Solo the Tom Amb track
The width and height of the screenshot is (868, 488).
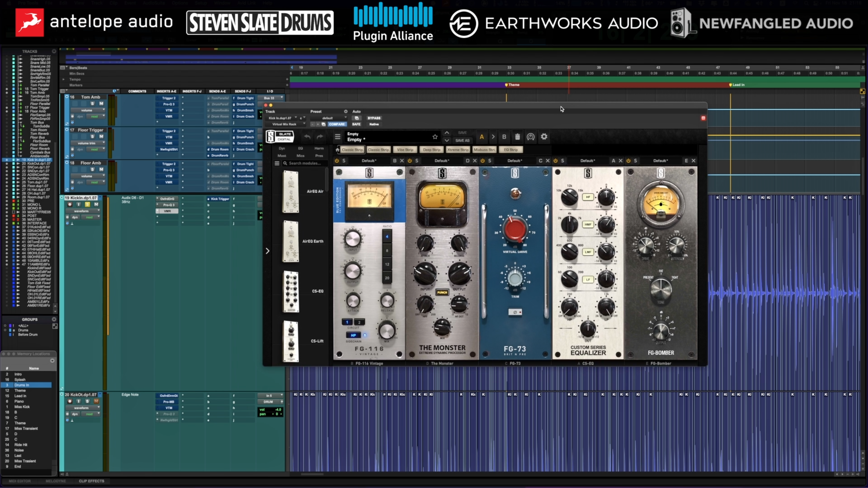pos(92,104)
